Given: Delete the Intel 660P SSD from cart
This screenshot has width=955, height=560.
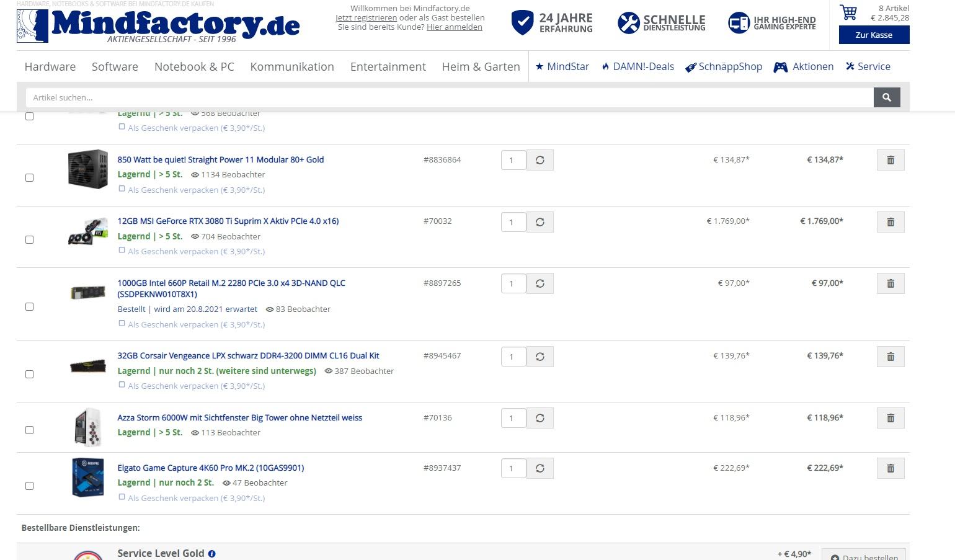Looking at the screenshot, I should (x=891, y=283).
